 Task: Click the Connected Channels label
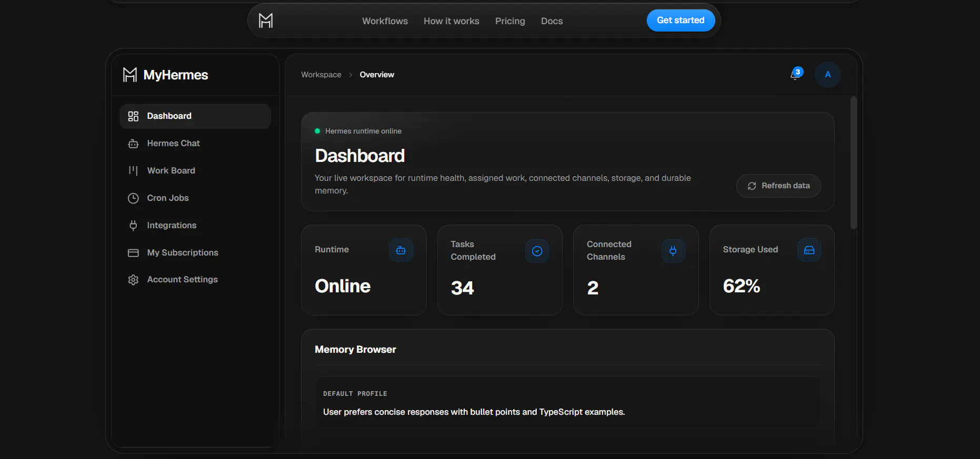[609, 250]
